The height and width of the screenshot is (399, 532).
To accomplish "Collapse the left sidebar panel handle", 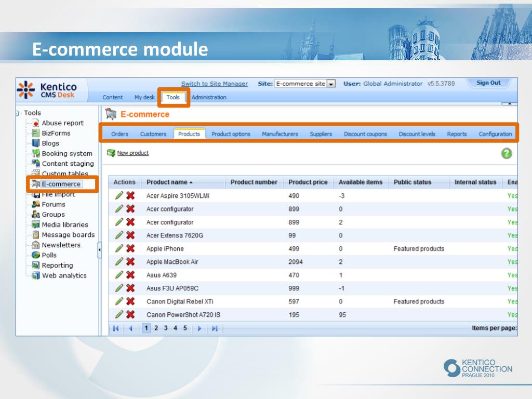I will coord(99,250).
